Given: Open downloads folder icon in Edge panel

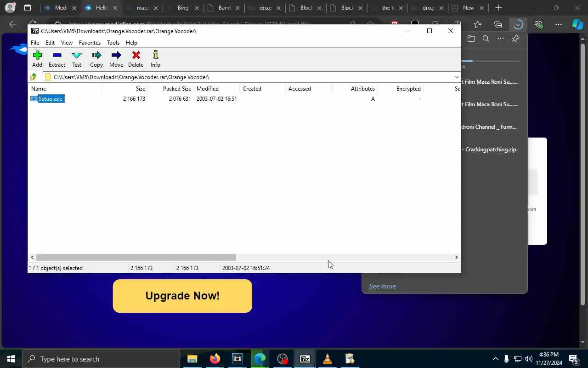Looking at the screenshot, I should click(471, 39).
